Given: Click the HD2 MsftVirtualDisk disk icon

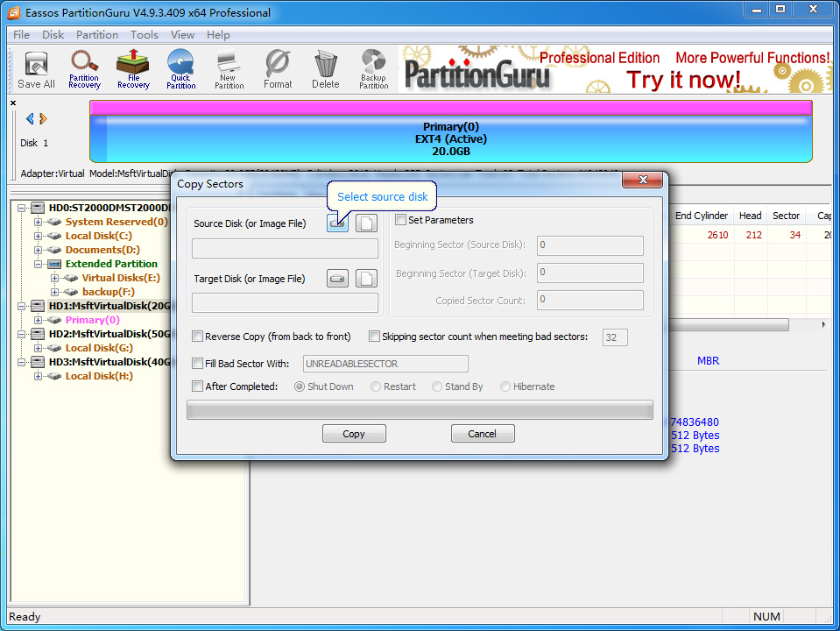Looking at the screenshot, I should [x=38, y=334].
